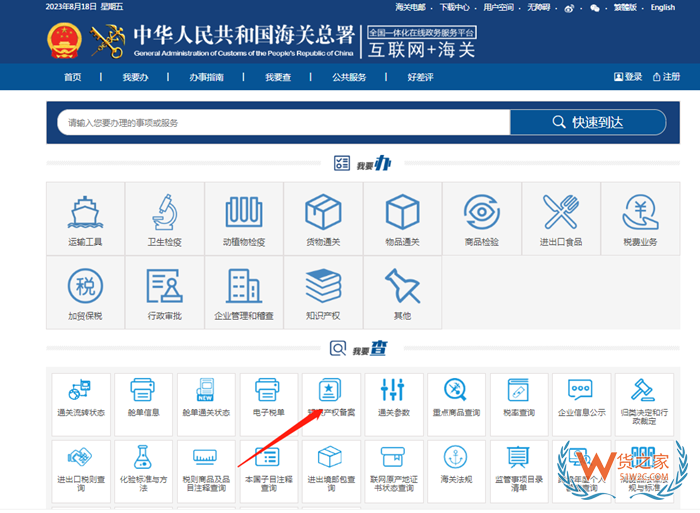Open 重点商品查询 magnifier tile
The width and height of the screenshot is (700, 513).
coord(456,405)
